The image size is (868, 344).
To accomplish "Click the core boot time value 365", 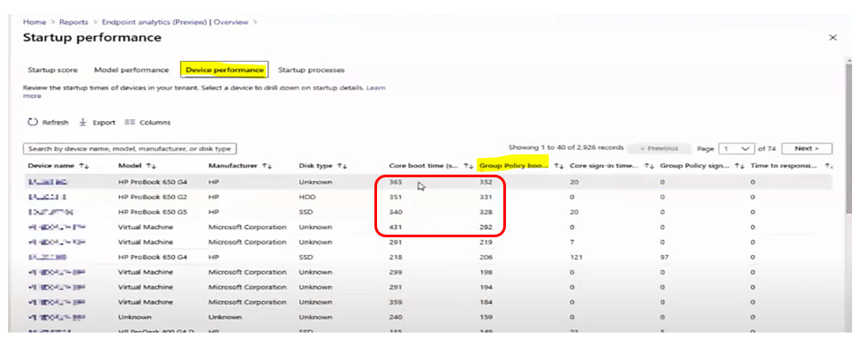I will pos(396,182).
